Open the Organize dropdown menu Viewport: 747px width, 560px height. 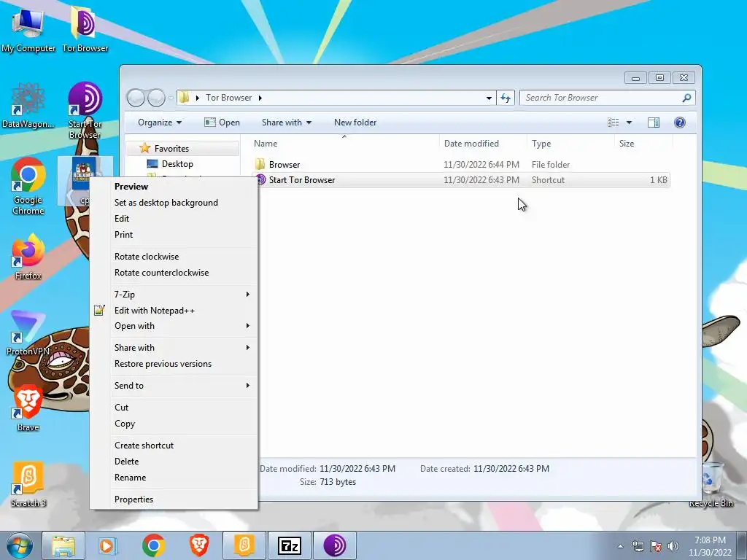(x=160, y=122)
